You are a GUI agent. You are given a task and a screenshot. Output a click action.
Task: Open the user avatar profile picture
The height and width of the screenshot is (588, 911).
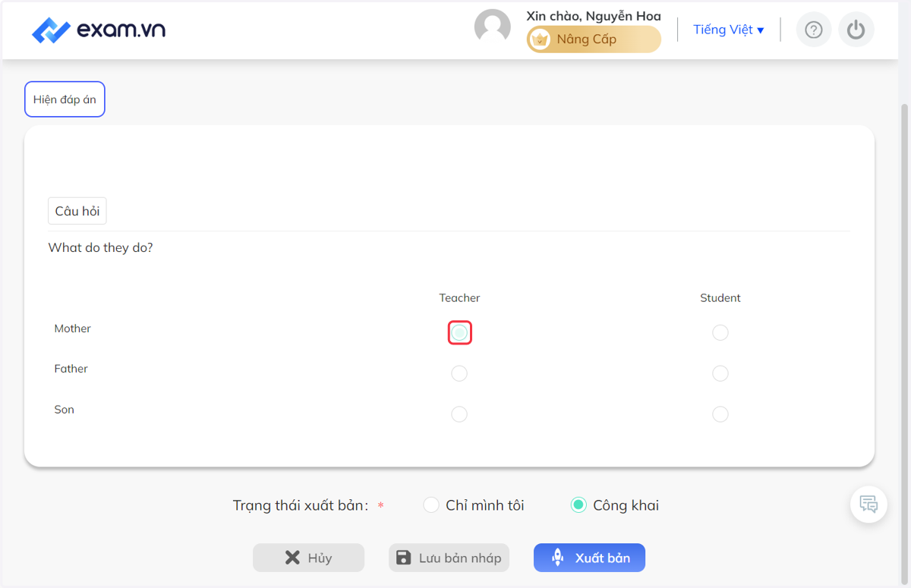click(493, 27)
